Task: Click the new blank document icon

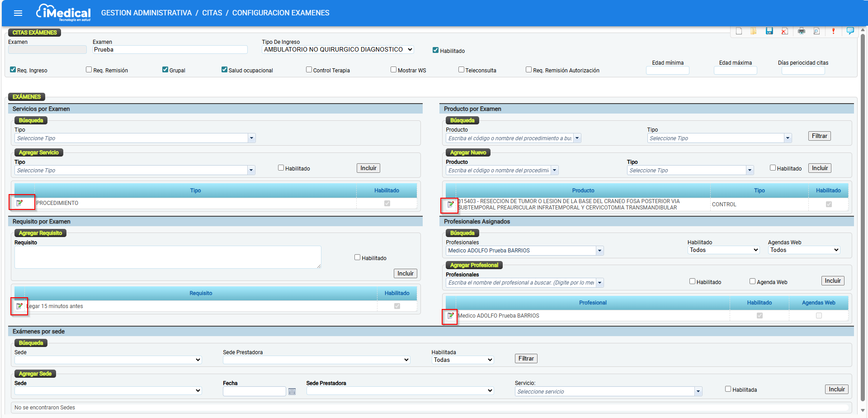Action: point(739,31)
